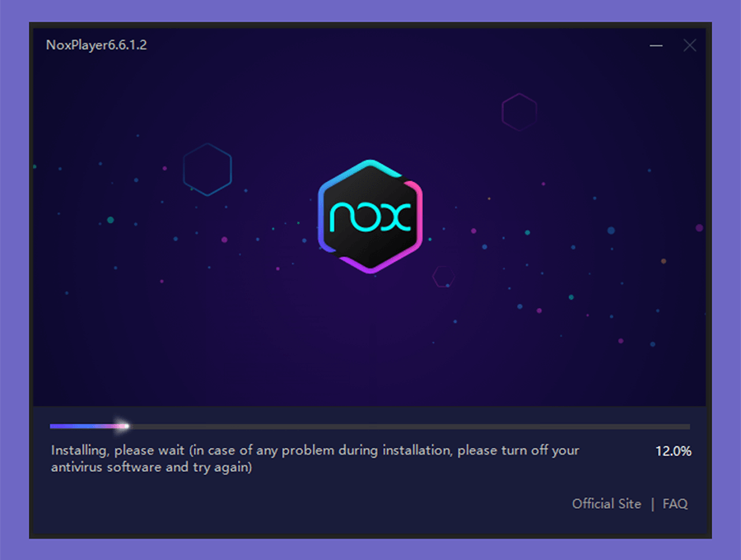Click the unfilled gray part of the progress bar
Image resolution: width=741 pixels, height=560 pixels.
click(410, 427)
